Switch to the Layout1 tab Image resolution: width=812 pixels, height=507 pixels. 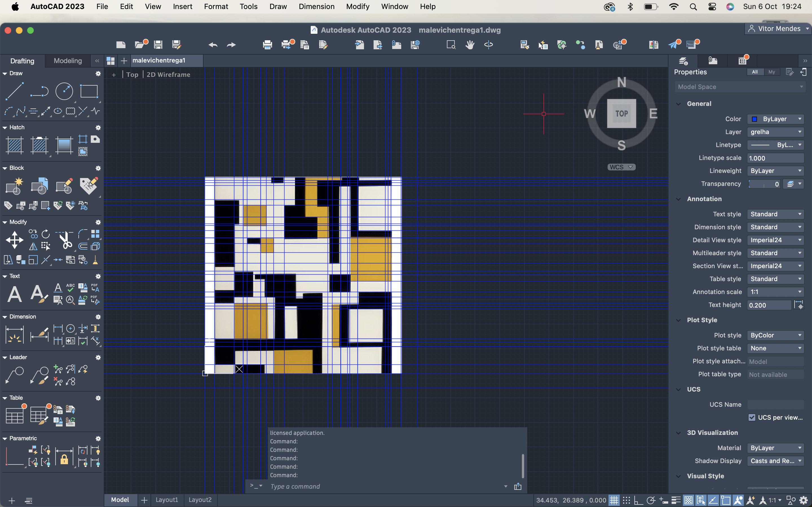point(166,500)
